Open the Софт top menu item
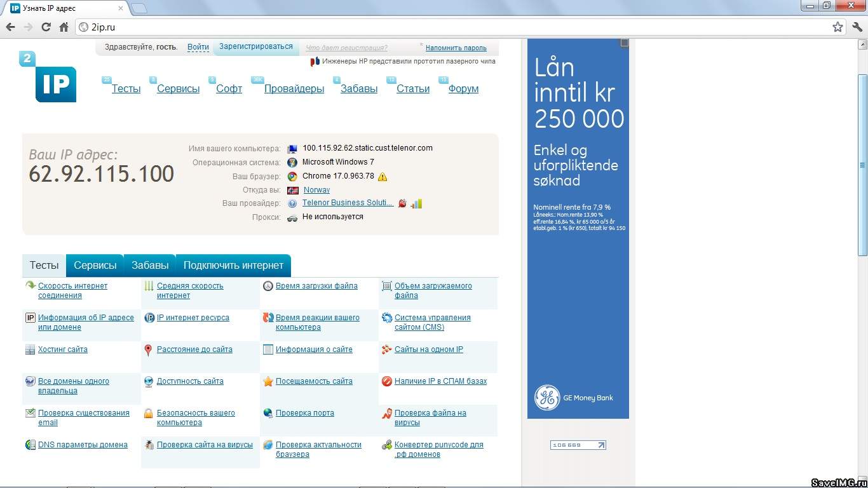The height and width of the screenshot is (488, 868). (x=229, y=89)
